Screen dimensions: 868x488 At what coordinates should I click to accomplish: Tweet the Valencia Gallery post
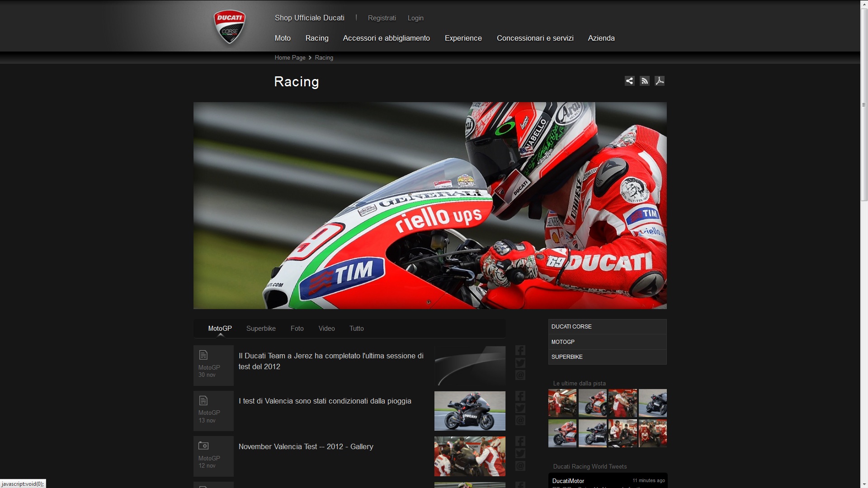point(520,453)
